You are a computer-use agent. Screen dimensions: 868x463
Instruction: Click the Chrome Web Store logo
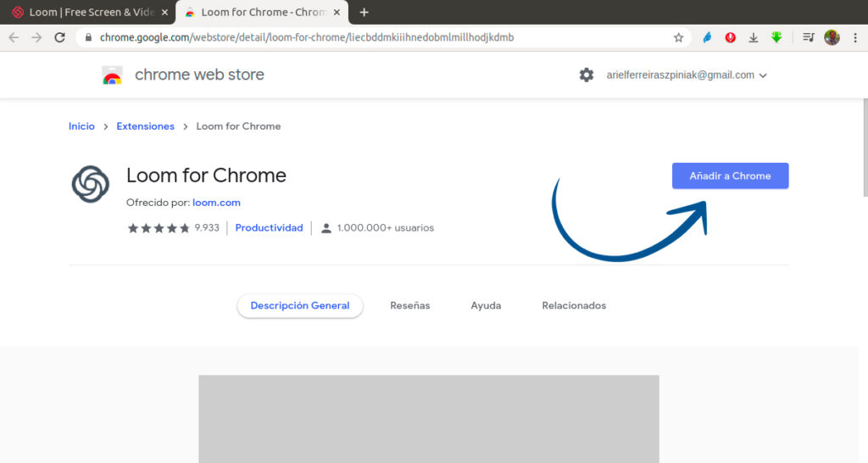(113, 75)
